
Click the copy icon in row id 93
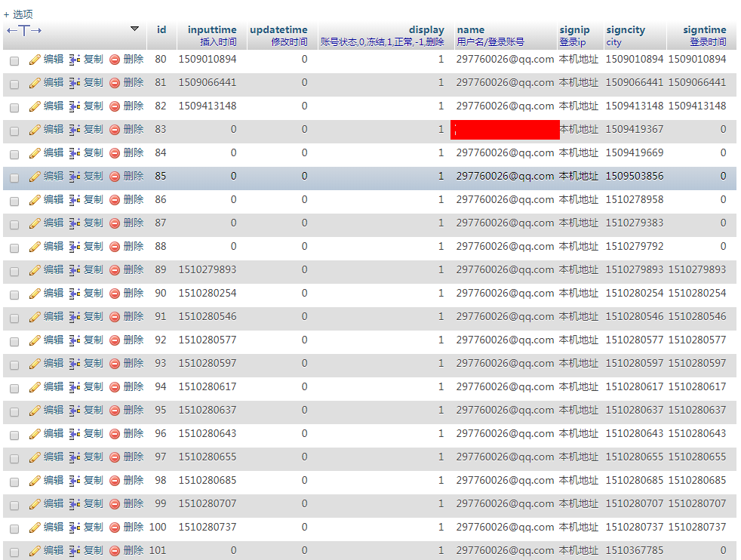click(75, 364)
